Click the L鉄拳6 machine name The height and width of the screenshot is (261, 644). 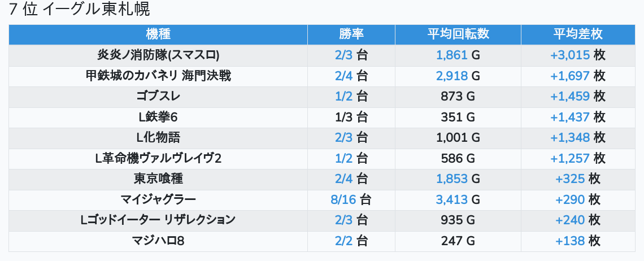[x=158, y=117]
